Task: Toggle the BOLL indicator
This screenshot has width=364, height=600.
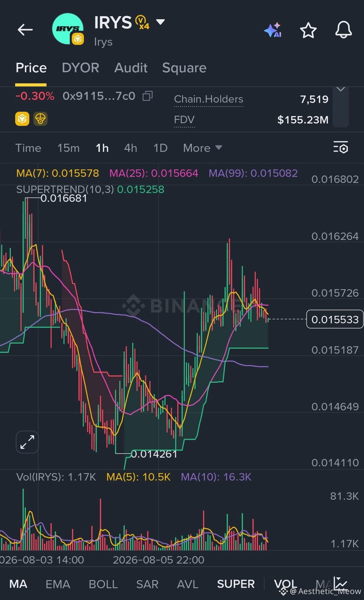Action: [103, 584]
